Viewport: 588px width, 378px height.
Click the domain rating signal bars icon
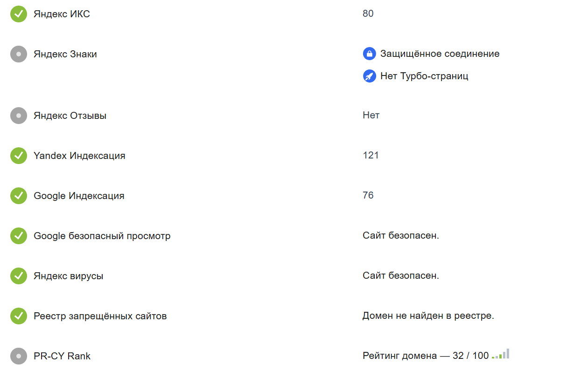[x=500, y=354]
